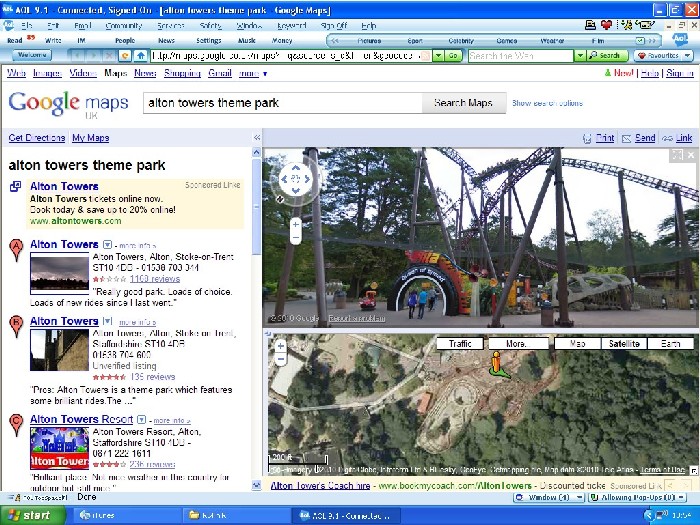Screen dimensions: 700x525
Task: Click the Images link in Google bar
Action: pos(47,73)
